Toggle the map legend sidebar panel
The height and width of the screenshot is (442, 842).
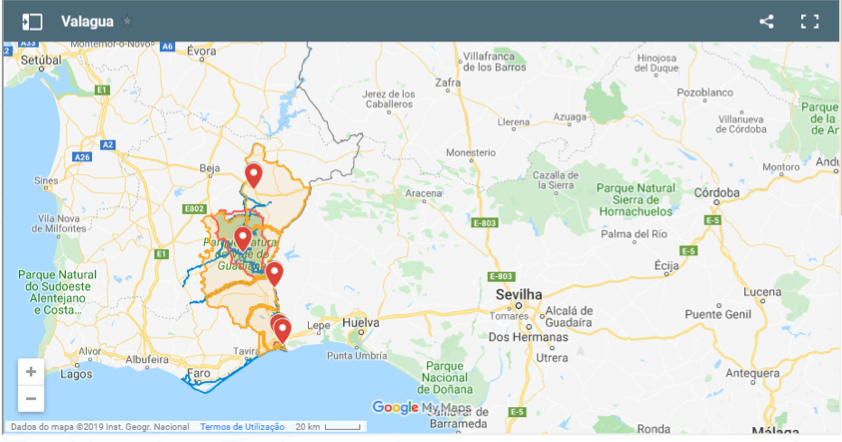coord(32,21)
